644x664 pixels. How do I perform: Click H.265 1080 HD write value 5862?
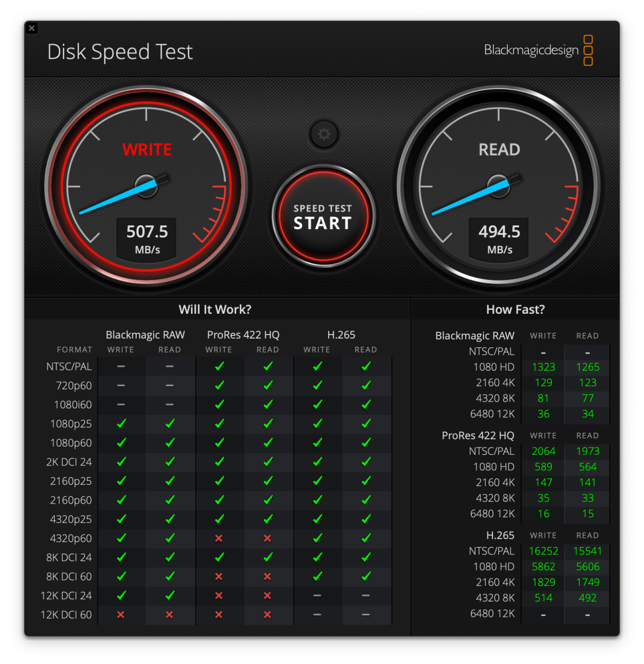543,567
